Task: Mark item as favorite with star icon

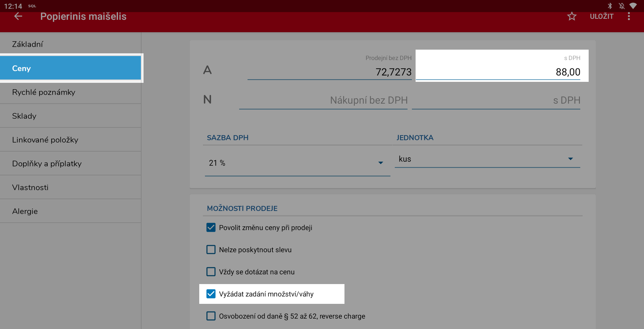Action: coord(572,16)
